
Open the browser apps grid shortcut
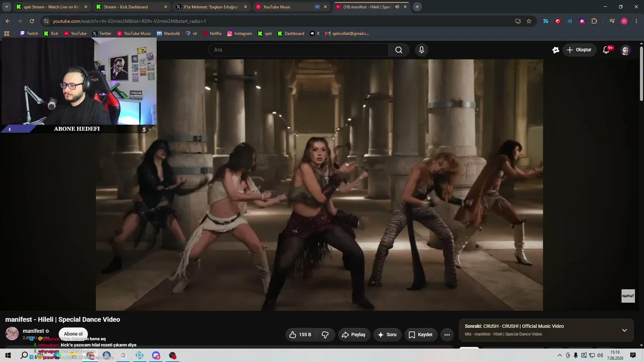7,34
